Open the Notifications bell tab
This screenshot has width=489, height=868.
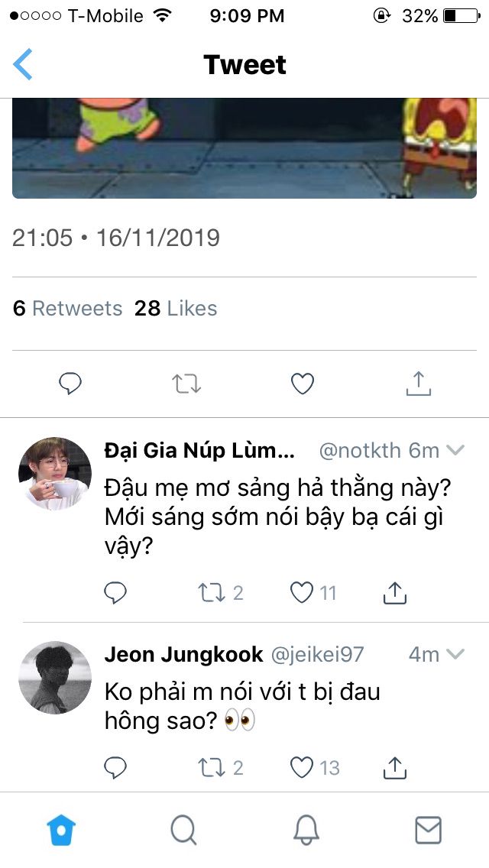point(306,830)
